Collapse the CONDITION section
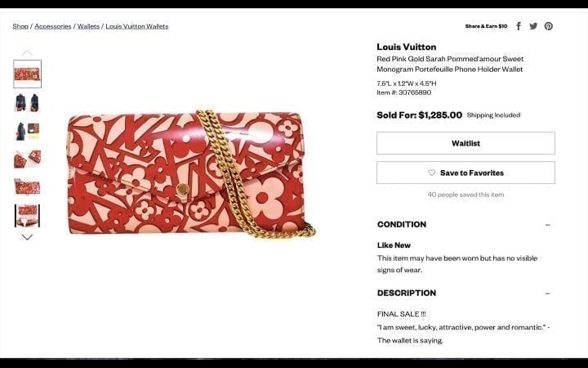The width and height of the screenshot is (588, 368). tap(547, 225)
